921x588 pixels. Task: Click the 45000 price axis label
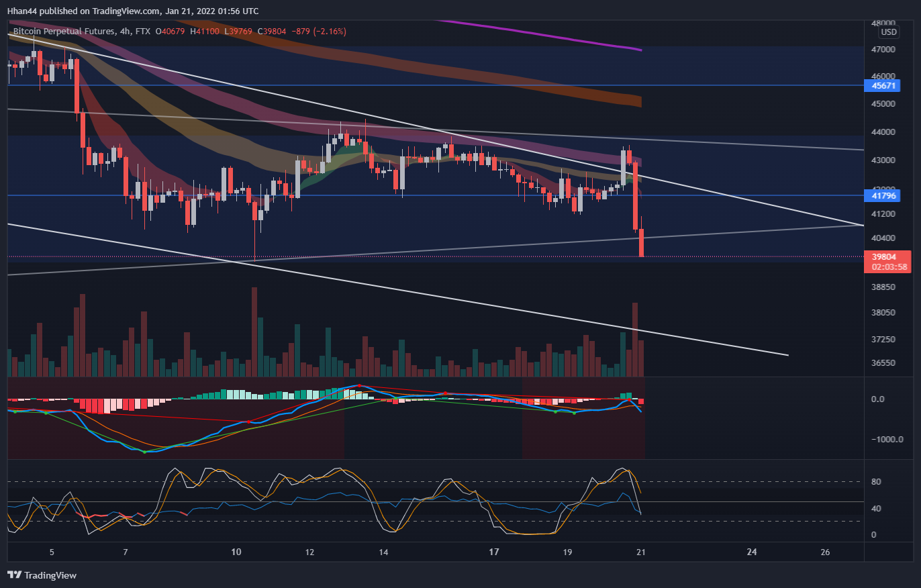point(882,104)
